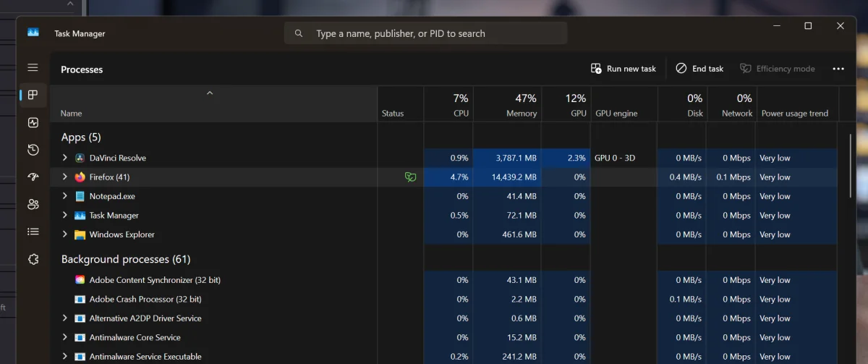The width and height of the screenshot is (868, 364).
Task: Sort by the CPU column header
Action: tap(448, 105)
